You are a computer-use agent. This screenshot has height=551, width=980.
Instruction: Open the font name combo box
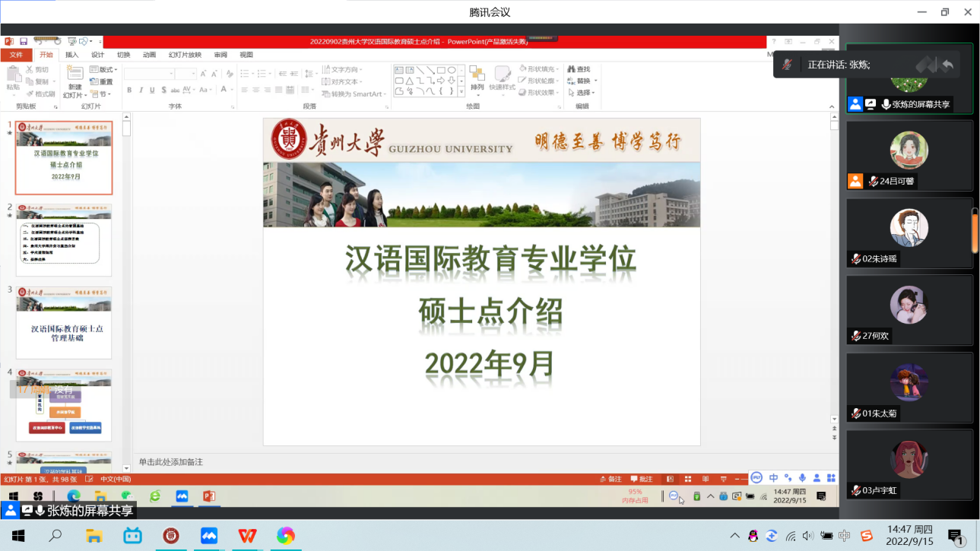coord(148,74)
